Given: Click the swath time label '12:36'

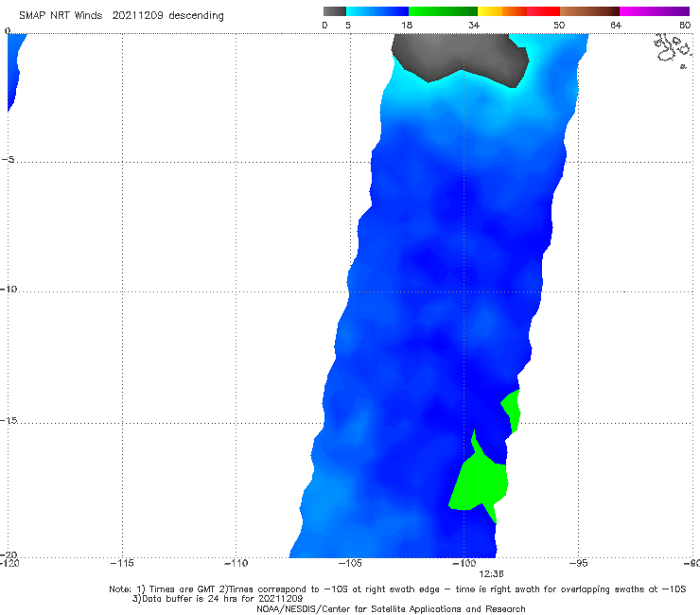Looking at the screenshot, I should (x=491, y=574).
